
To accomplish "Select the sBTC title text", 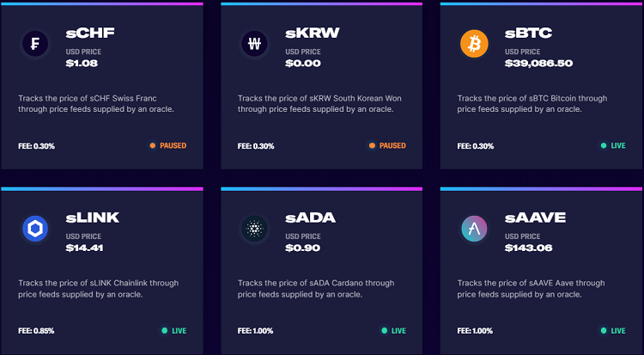I will coord(528,34).
